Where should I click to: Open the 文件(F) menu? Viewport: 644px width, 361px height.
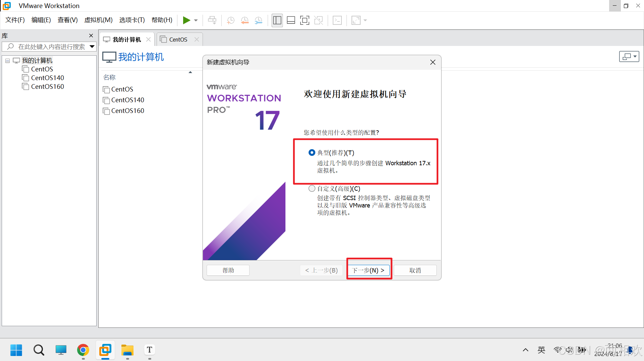pyautogui.click(x=15, y=20)
